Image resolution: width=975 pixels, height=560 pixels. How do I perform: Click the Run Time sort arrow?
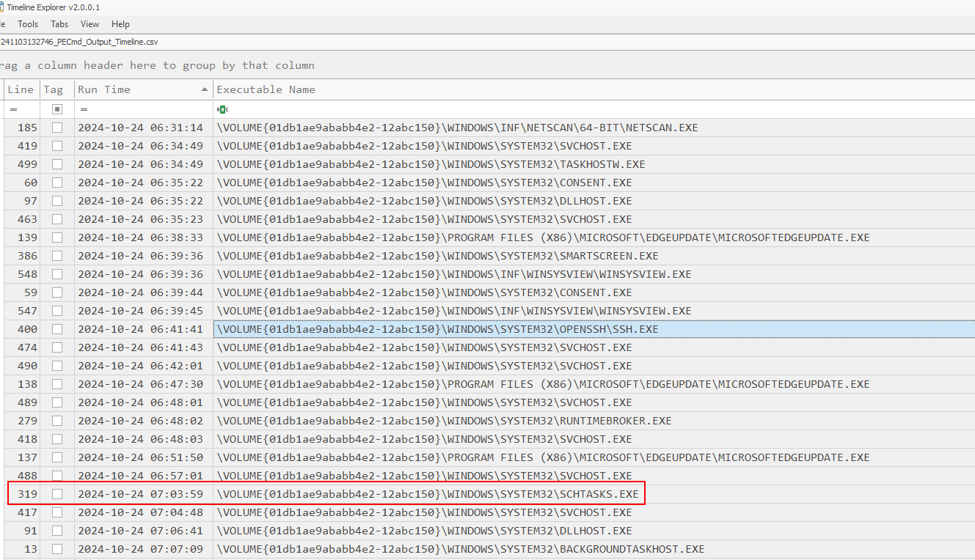coord(204,89)
